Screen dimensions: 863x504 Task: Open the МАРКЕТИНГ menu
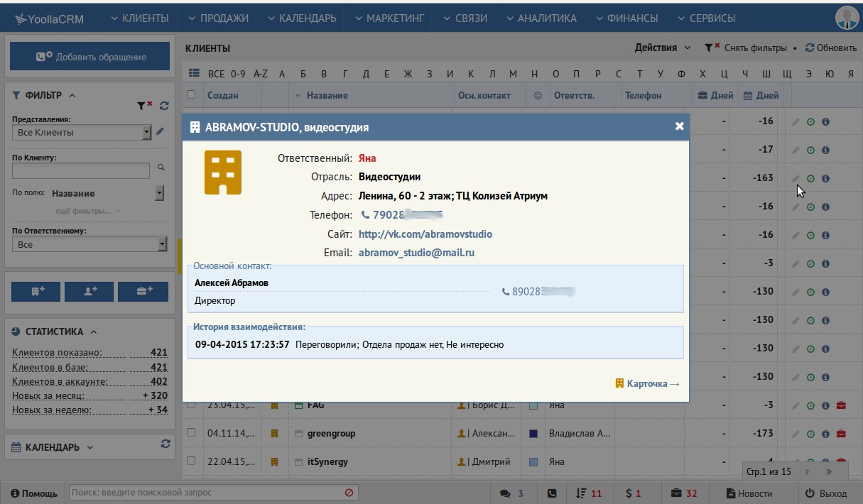[x=389, y=18]
